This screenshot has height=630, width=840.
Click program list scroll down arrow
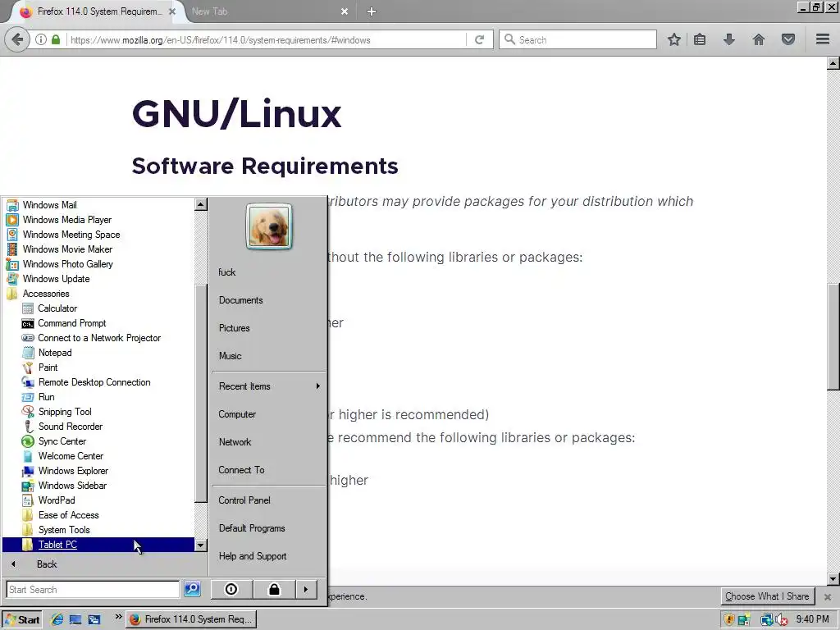point(200,546)
